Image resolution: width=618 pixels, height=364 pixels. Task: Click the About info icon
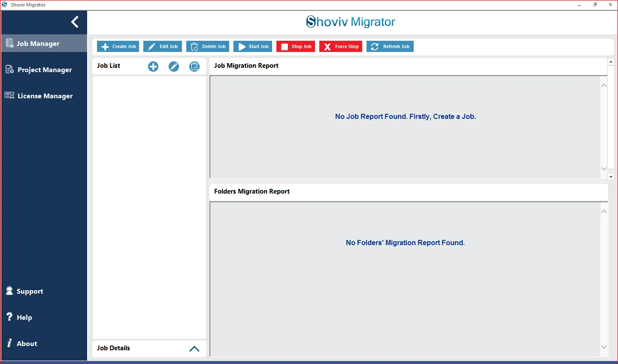(x=9, y=343)
